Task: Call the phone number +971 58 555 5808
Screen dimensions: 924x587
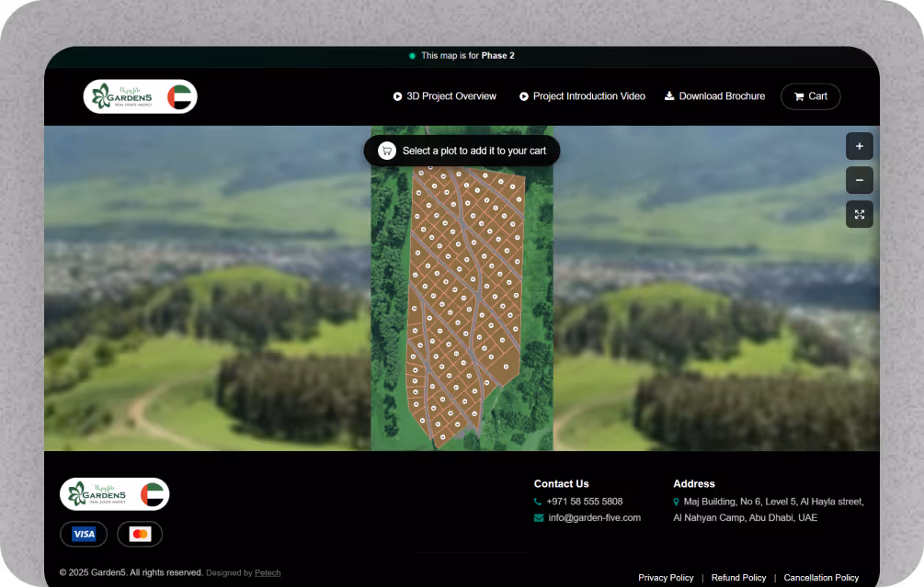Action: point(584,502)
